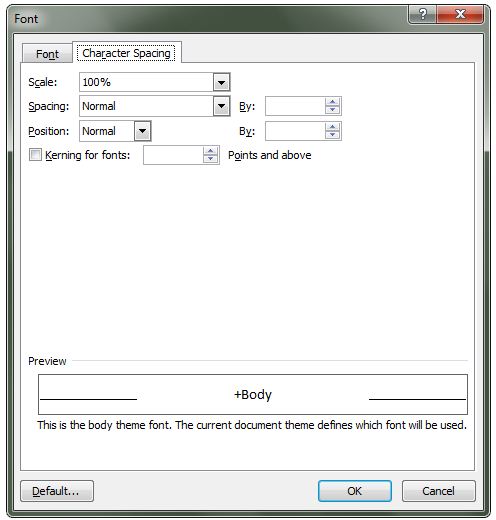Close the Font dialog with X
Screen dimensions: 496x520
coord(460,14)
